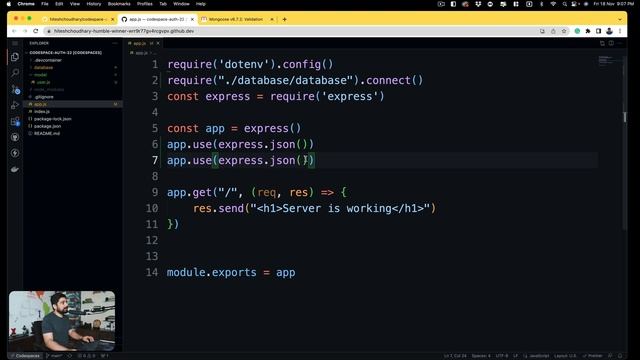Open the GitHub view in the activity bar
The image size is (640, 360).
pyautogui.click(x=15, y=137)
